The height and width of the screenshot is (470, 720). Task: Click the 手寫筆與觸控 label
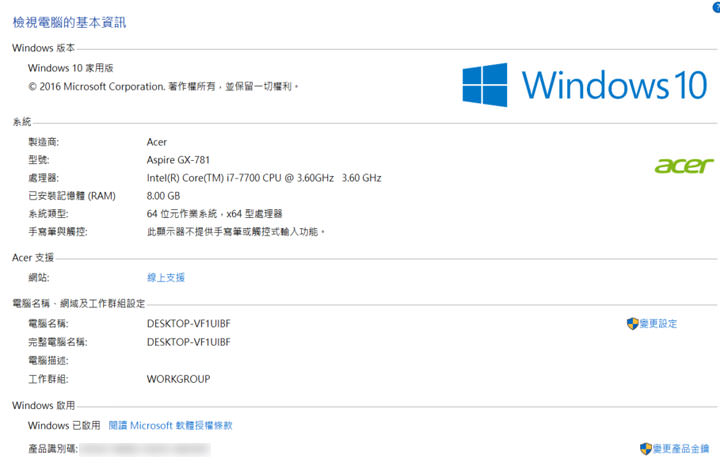tap(58, 232)
